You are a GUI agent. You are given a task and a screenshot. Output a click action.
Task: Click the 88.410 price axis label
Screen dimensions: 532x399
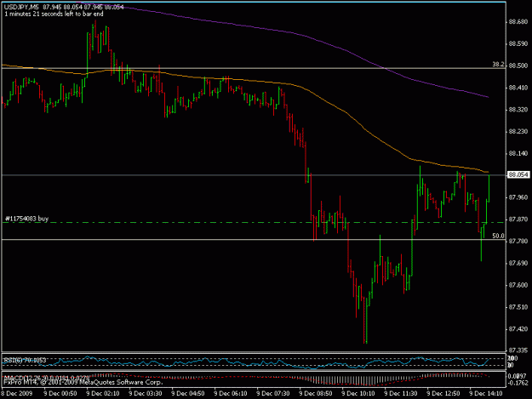click(518, 88)
